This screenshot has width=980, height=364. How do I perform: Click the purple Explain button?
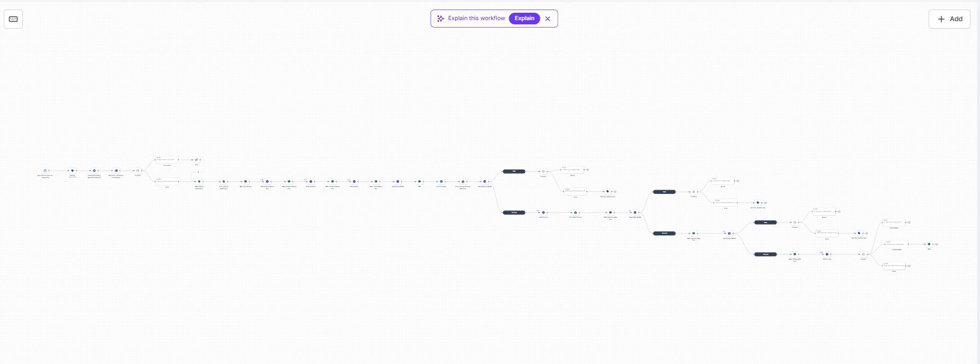(x=524, y=19)
